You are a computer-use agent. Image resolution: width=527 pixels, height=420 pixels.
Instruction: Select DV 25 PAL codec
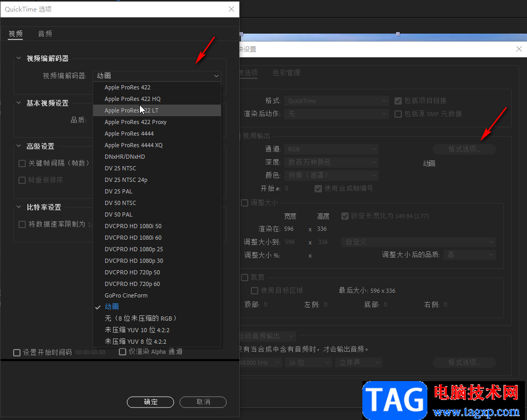tap(157, 191)
